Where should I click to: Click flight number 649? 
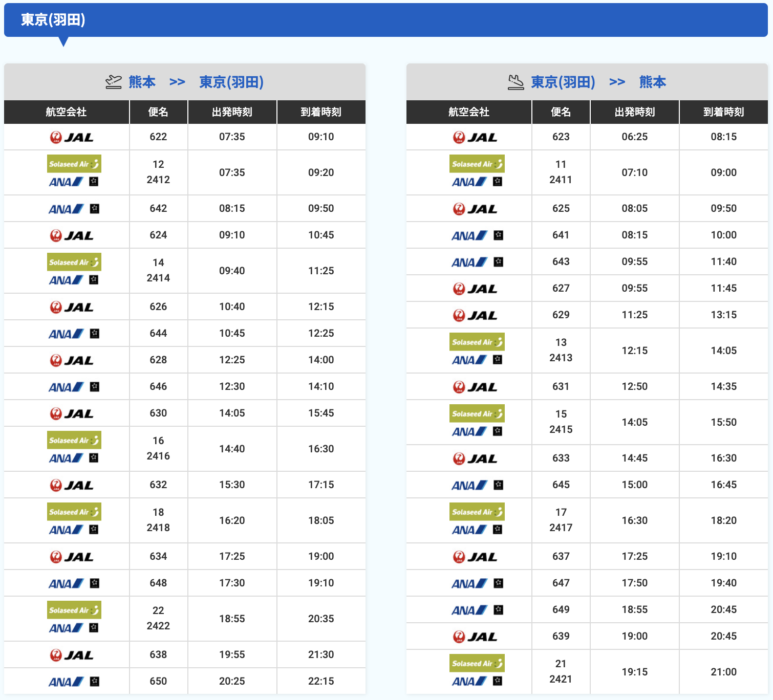[561, 609]
